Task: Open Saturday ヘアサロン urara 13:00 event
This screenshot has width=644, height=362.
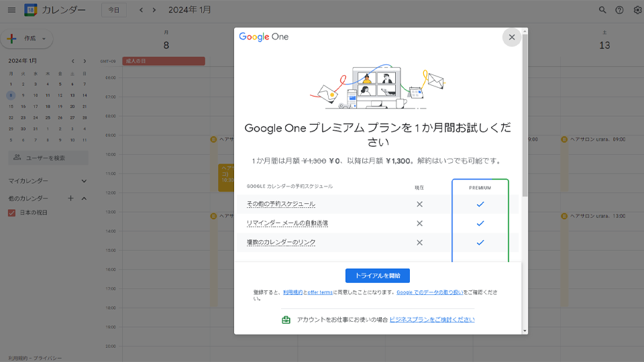Action: coord(597,217)
